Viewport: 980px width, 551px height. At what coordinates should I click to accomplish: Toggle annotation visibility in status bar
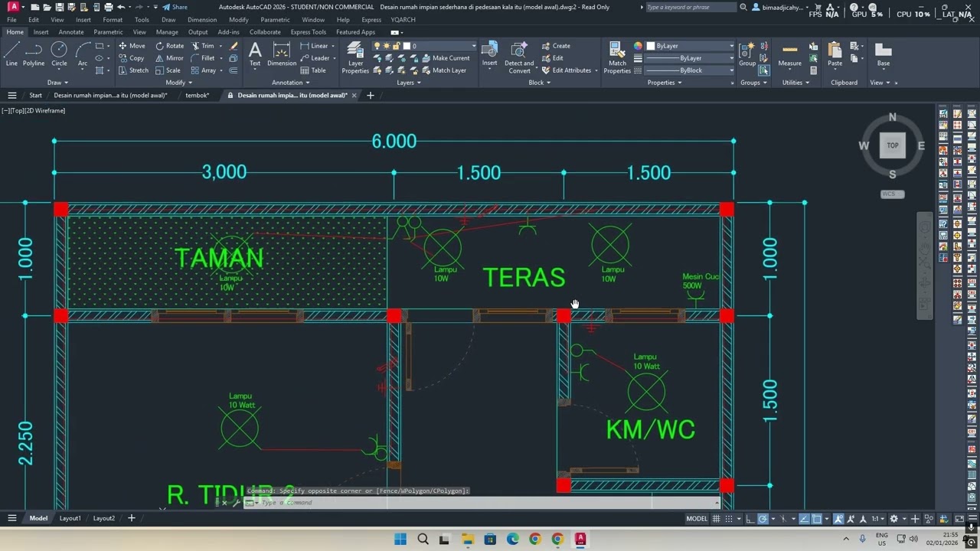(x=838, y=519)
